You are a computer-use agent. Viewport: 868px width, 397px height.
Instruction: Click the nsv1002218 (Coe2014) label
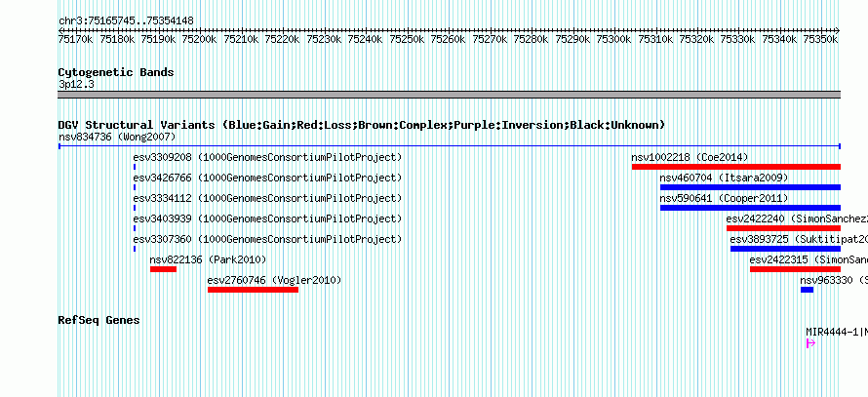690,157
